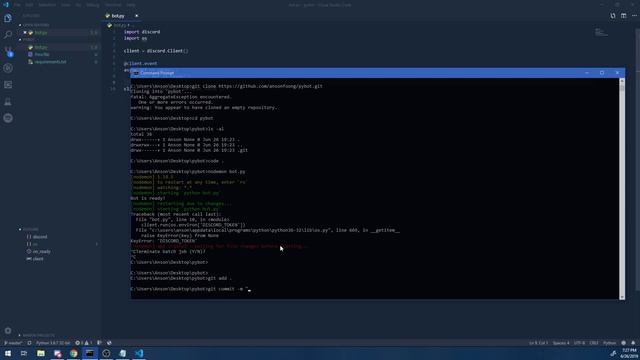Open the Search view in activity bar
640x360 pixels.
point(8,35)
